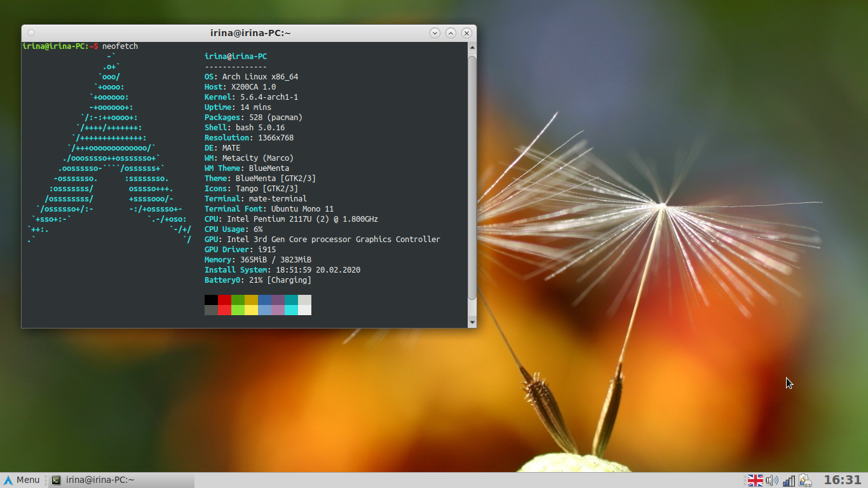The width and height of the screenshot is (868, 488).
Task: Click the Uptime: 14 mins line
Action: (238, 107)
